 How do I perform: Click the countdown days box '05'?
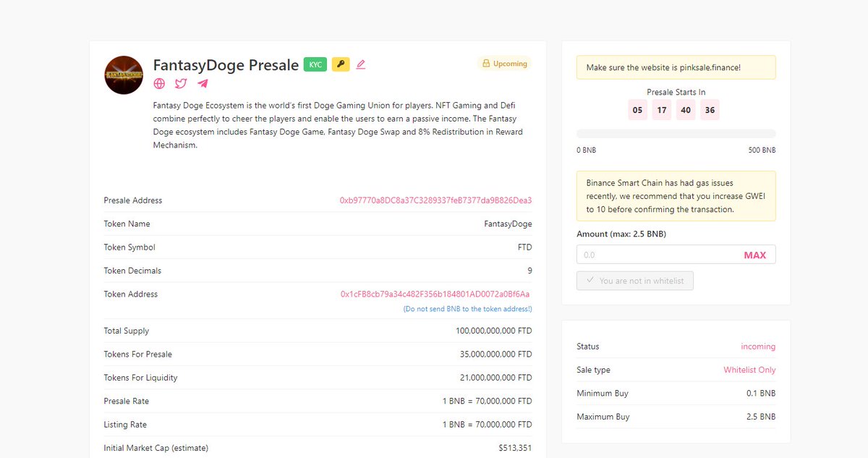point(637,110)
